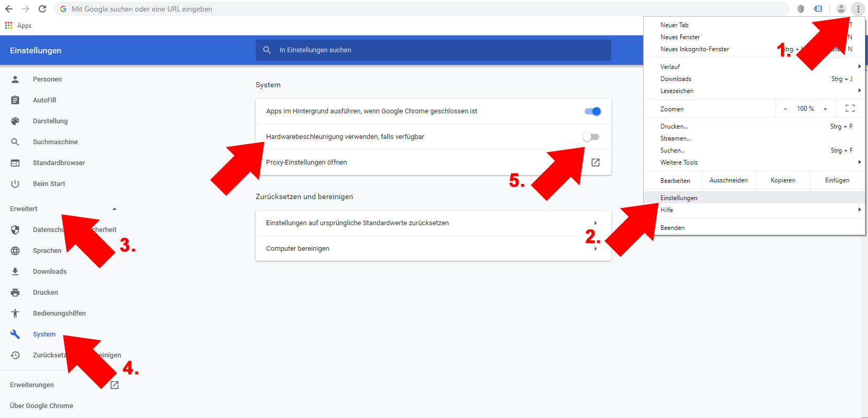Go back with the browser back arrow
The image size is (868, 418).
pyautogui.click(x=9, y=9)
